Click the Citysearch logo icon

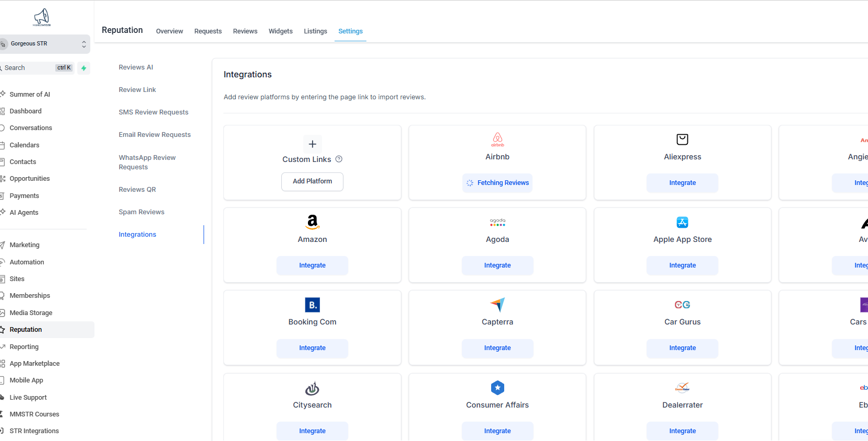pos(312,388)
